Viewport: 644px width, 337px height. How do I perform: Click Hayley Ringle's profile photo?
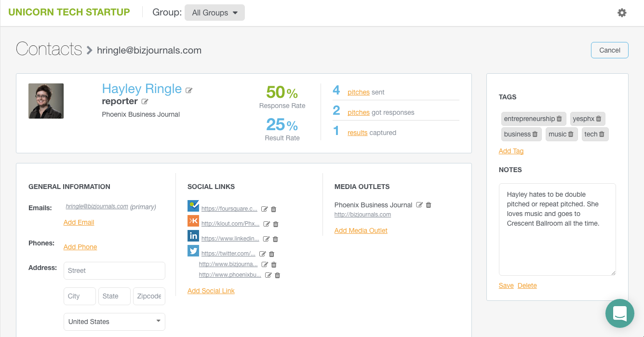coord(46,101)
